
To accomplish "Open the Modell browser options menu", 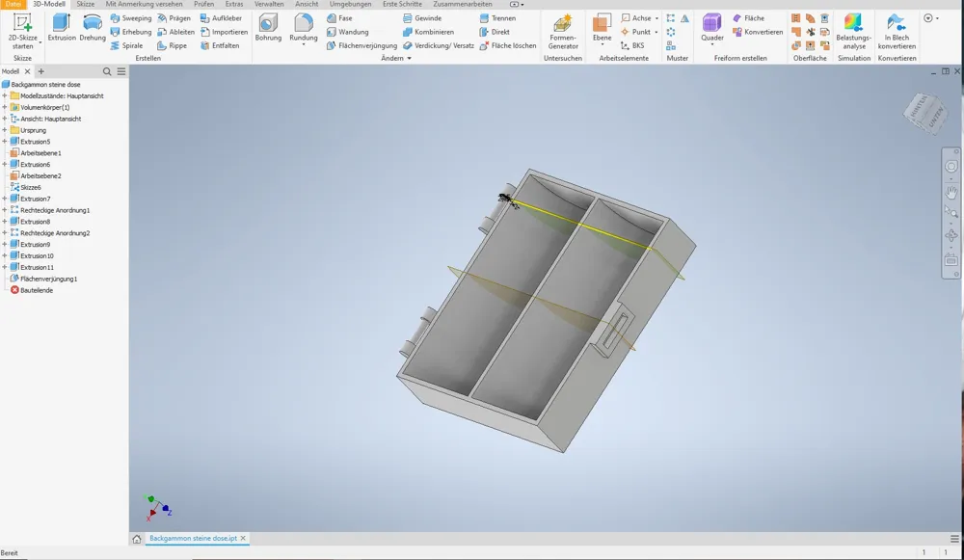I will coord(121,71).
